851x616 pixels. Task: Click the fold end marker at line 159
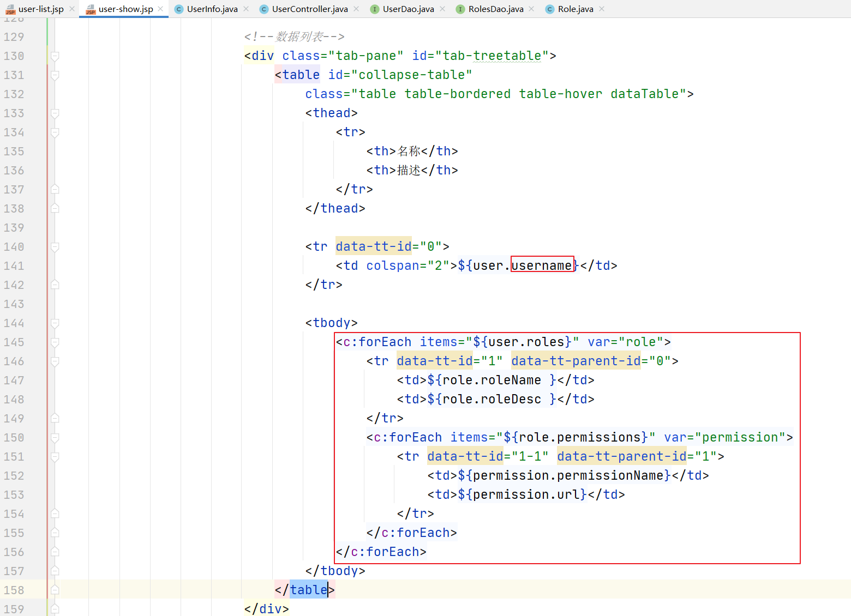point(55,609)
